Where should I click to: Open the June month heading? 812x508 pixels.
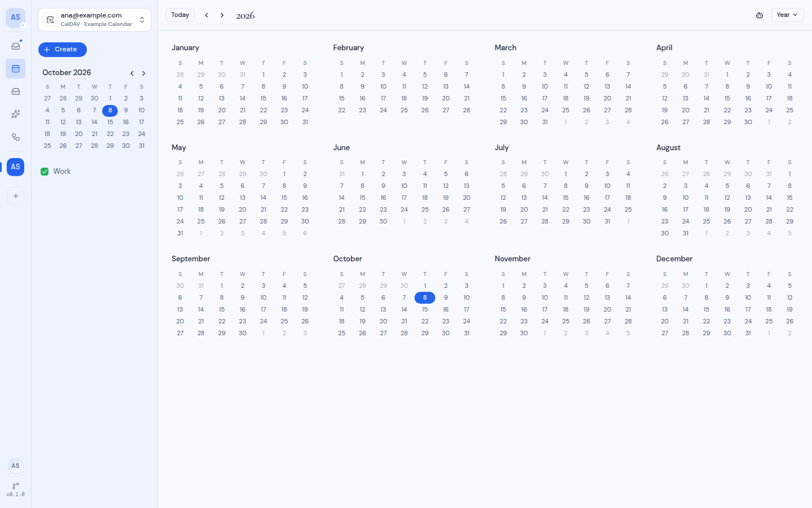tap(342, 148)
